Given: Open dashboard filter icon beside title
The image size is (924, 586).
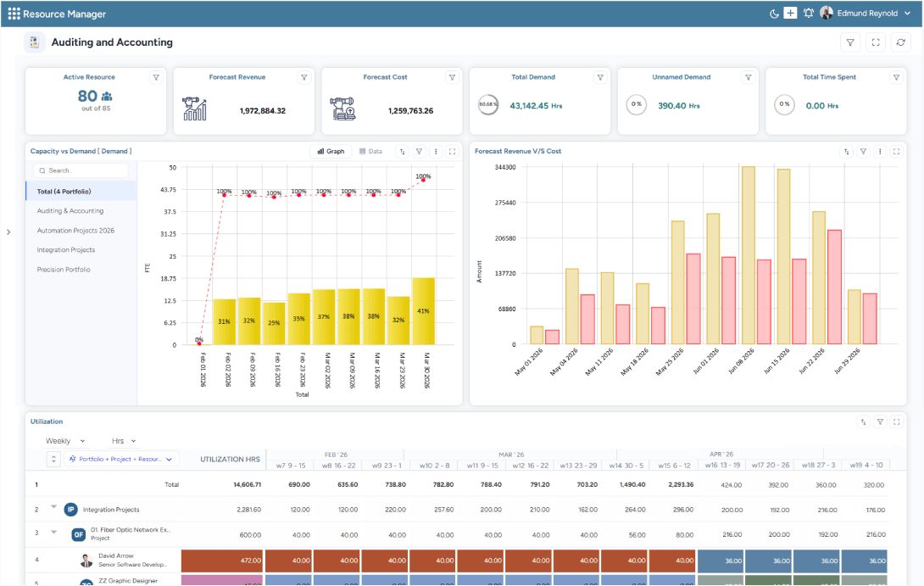Looking at the screenshot, I should point(850,42).
